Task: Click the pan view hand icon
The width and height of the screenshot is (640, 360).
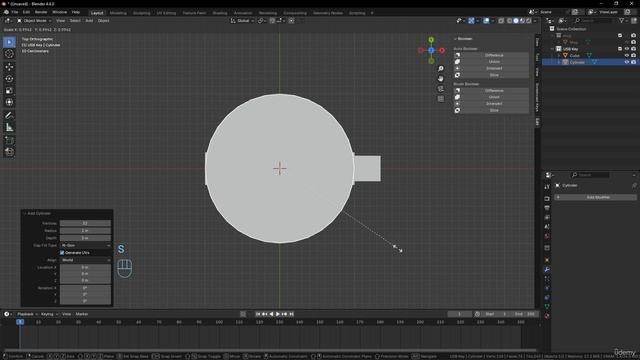Action: pyautogui.click(x=441, y=78)
